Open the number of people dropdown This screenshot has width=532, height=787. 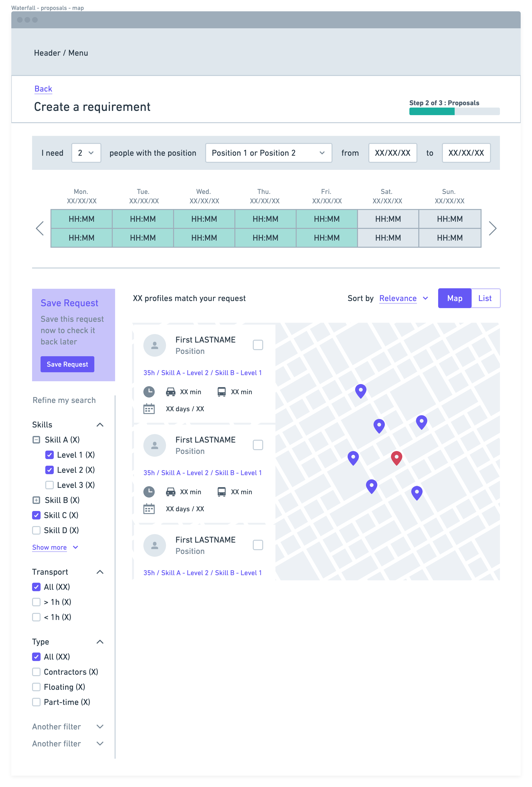pyautogui.click(x=86, y=153)
